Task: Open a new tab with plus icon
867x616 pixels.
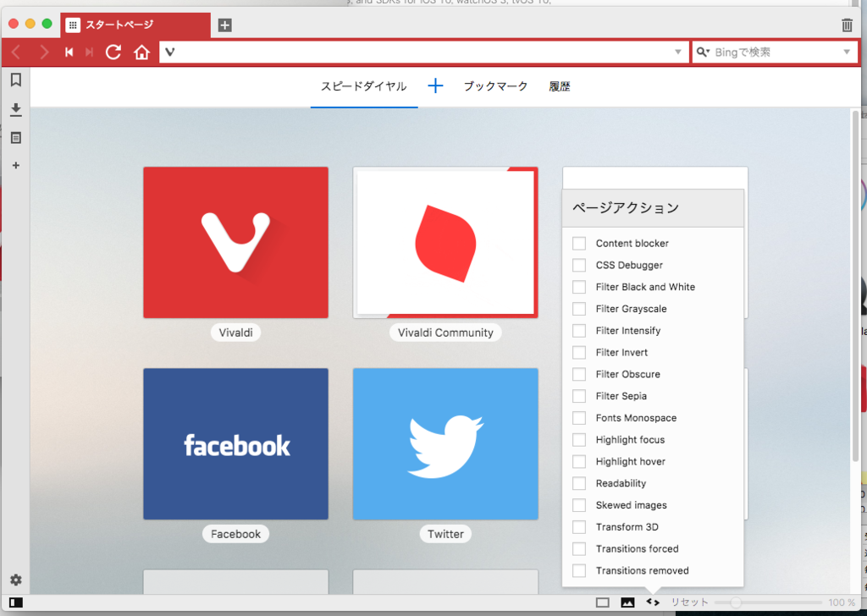Action: (224, 25)
